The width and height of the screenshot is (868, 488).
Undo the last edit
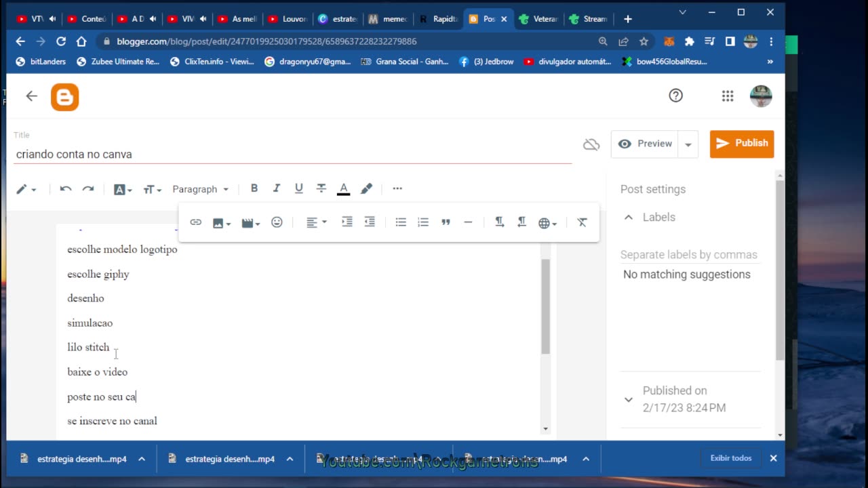[65, 189]
